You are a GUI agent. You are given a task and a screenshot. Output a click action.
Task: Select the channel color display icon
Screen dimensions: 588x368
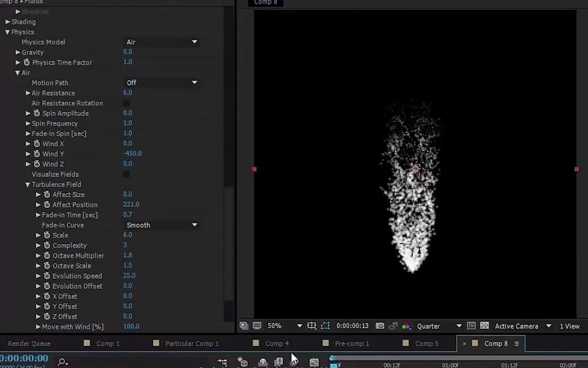tap(407, 326)
